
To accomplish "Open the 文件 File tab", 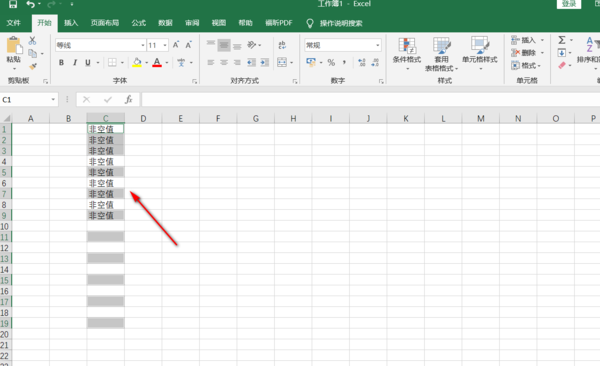I will 13,23.
